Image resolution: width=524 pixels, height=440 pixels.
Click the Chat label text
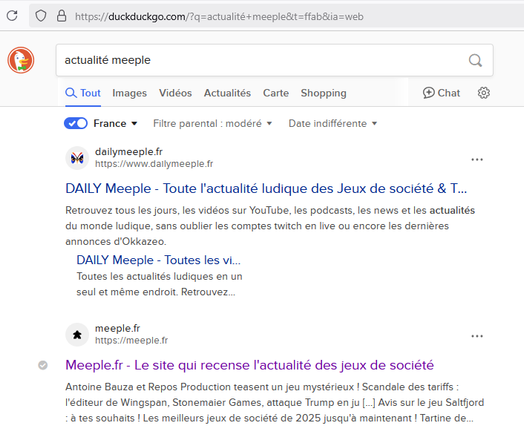click(449, 93)
